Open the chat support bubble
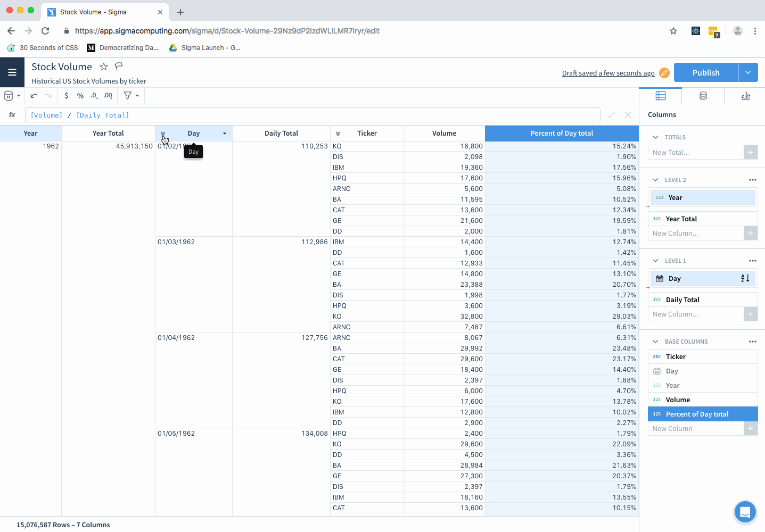This screenshot has width=765, height=532. [745, 512]
